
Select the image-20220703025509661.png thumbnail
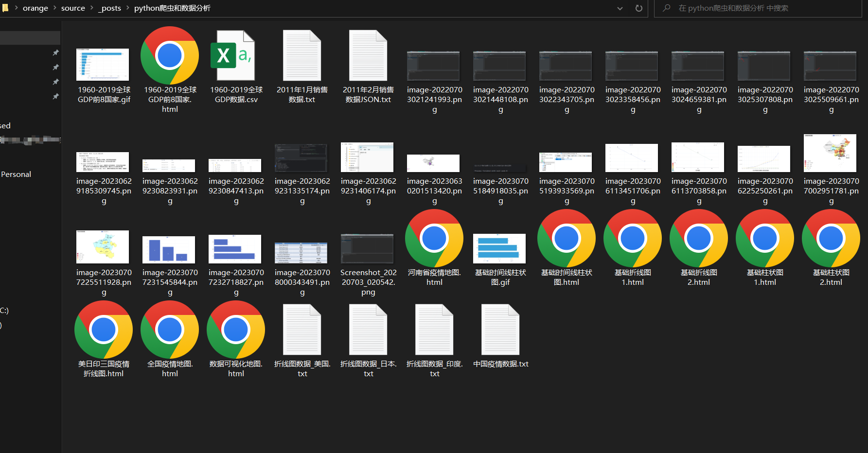point(830,66)
